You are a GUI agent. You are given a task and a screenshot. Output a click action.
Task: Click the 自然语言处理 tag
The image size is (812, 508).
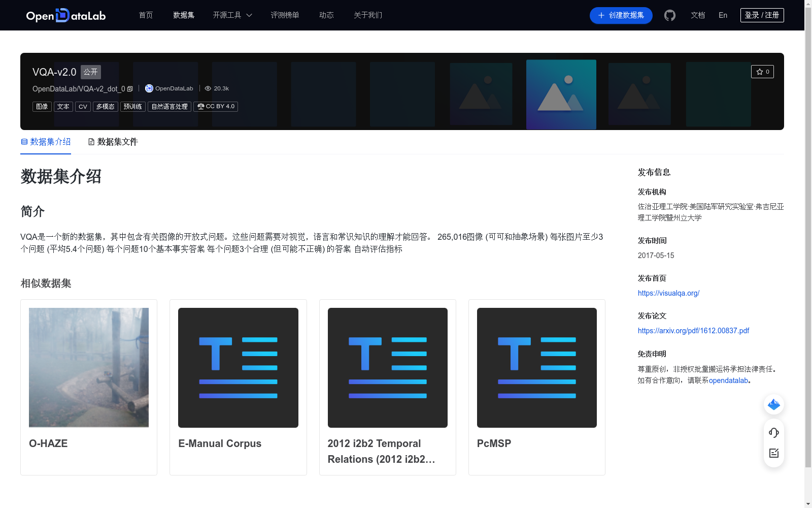[x=170, y=107]
